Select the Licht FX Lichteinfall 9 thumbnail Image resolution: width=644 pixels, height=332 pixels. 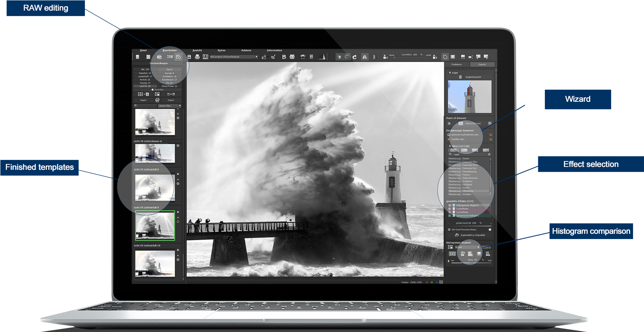pos(156,226)
